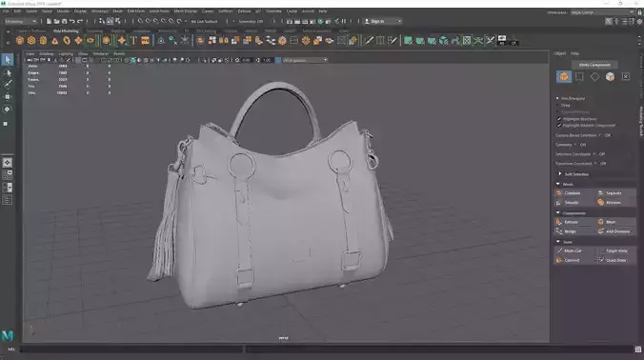Select the Paint Selection tool in toolbox
The width and height of the screenshot is (644, 360).
click(8, 85)
